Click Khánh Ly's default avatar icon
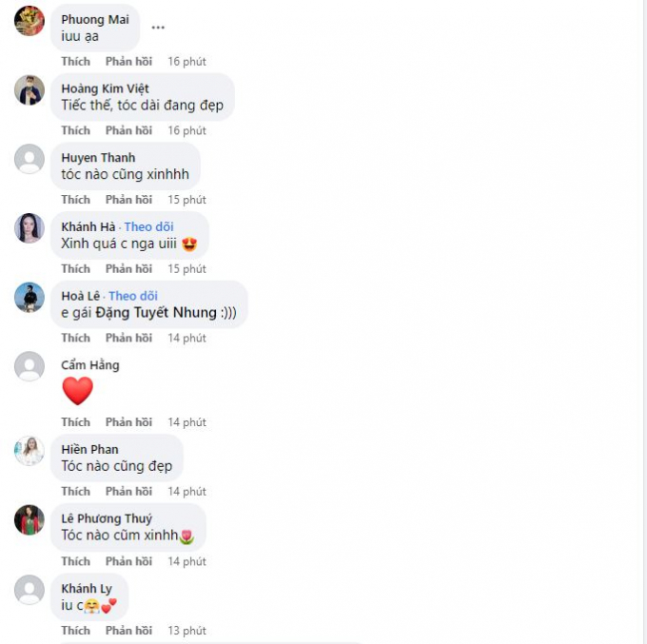 point(29,590)
